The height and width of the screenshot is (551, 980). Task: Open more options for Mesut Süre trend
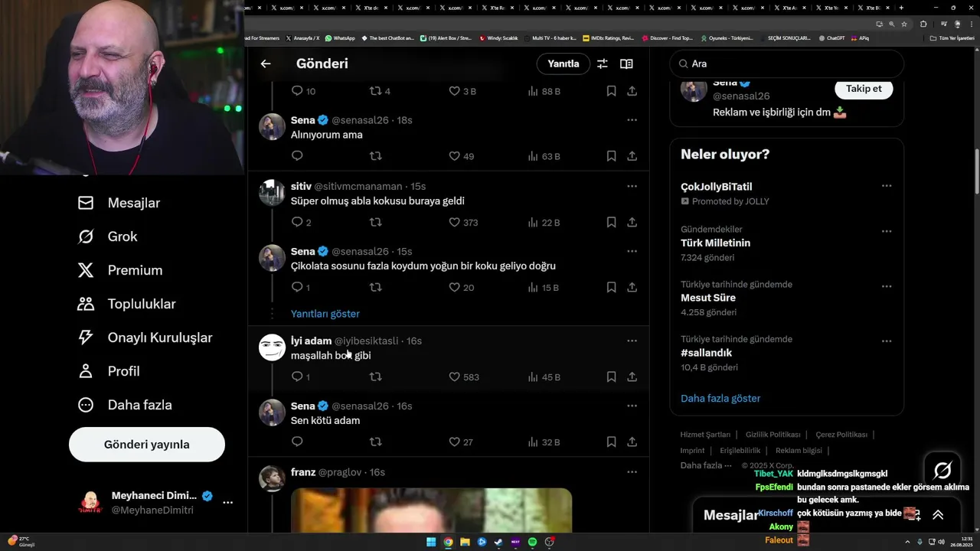(x=887, y=286)
